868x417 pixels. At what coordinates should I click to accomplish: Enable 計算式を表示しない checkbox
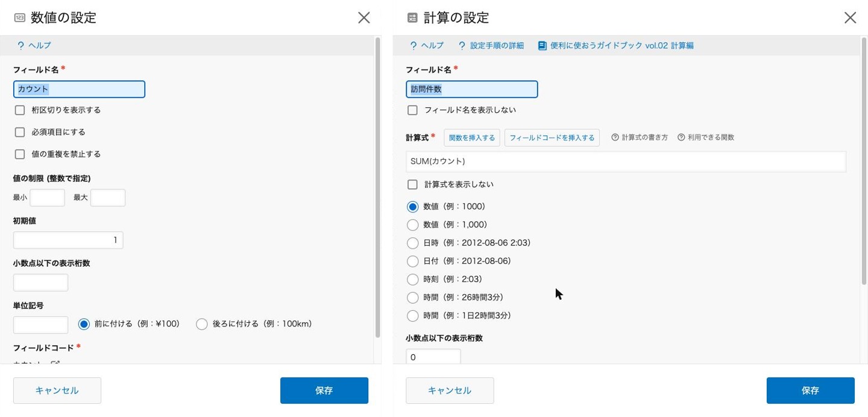tap(413, 184)
